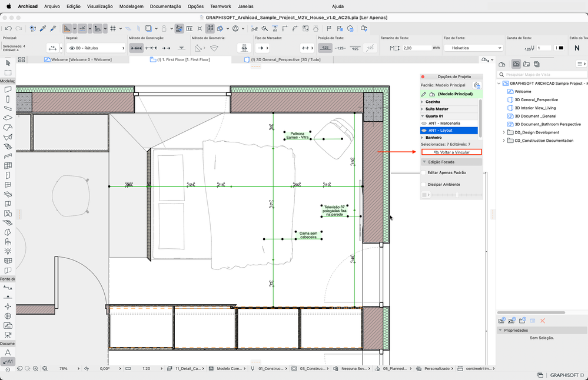Click the Arrow selection tool
Image resolution: width=588 pixels, height=380 pixels.
(8, 63)
